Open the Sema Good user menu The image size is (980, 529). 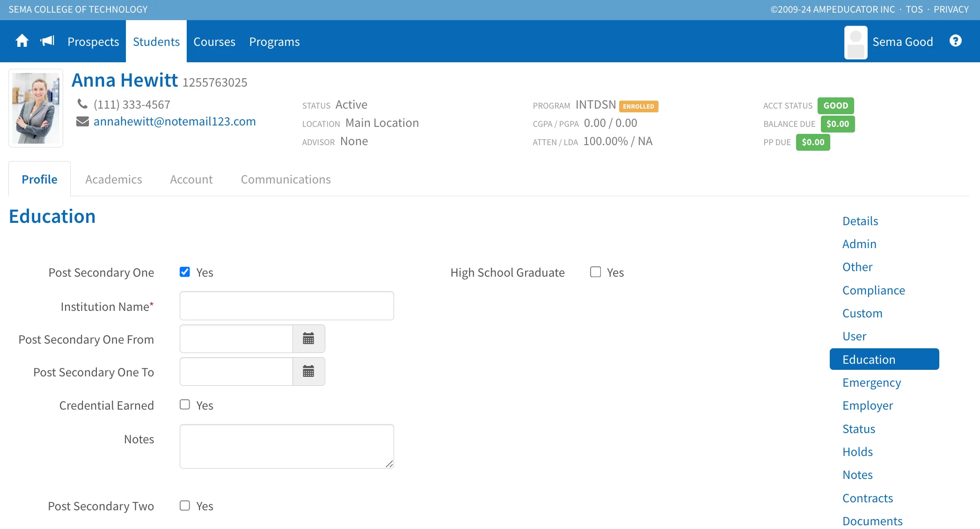coord(902,42)
